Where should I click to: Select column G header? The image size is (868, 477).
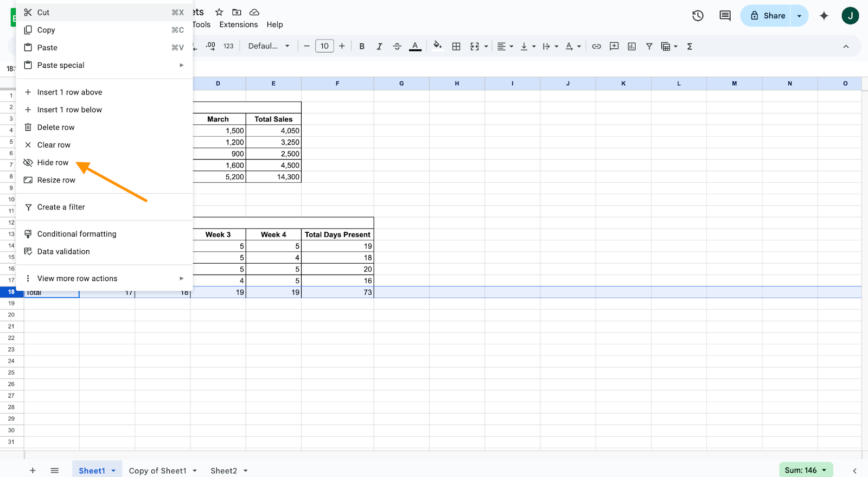(x=401, y=84)
